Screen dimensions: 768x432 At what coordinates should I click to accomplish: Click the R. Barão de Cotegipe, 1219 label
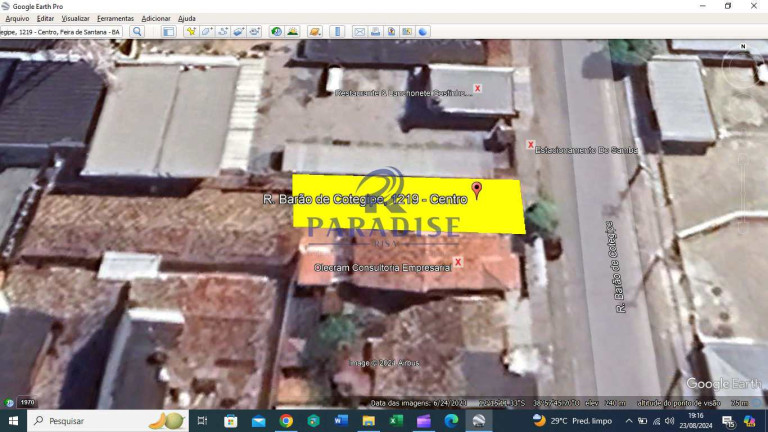[365, 199]
